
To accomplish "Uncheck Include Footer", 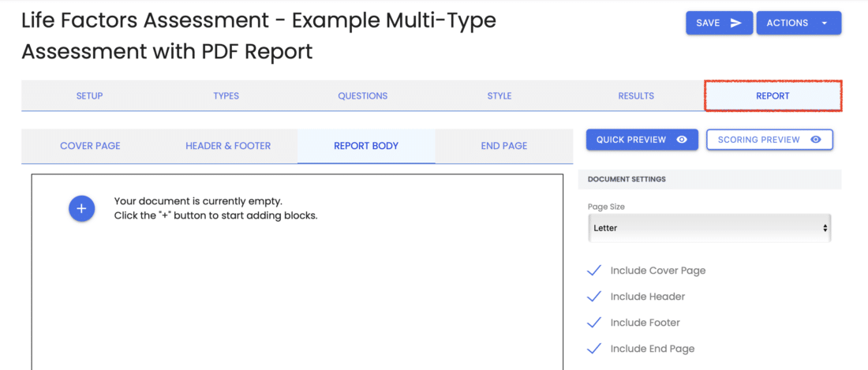I will coord(594,323).
